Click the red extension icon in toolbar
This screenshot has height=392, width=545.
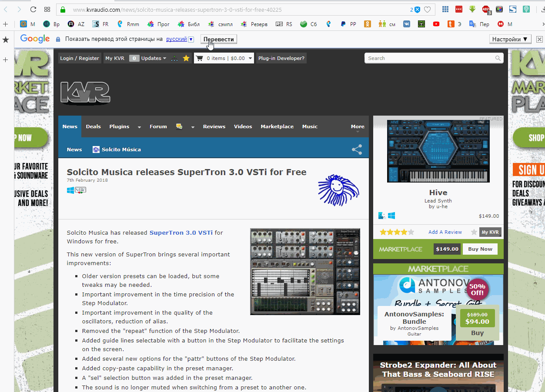(x=459, y=9)
